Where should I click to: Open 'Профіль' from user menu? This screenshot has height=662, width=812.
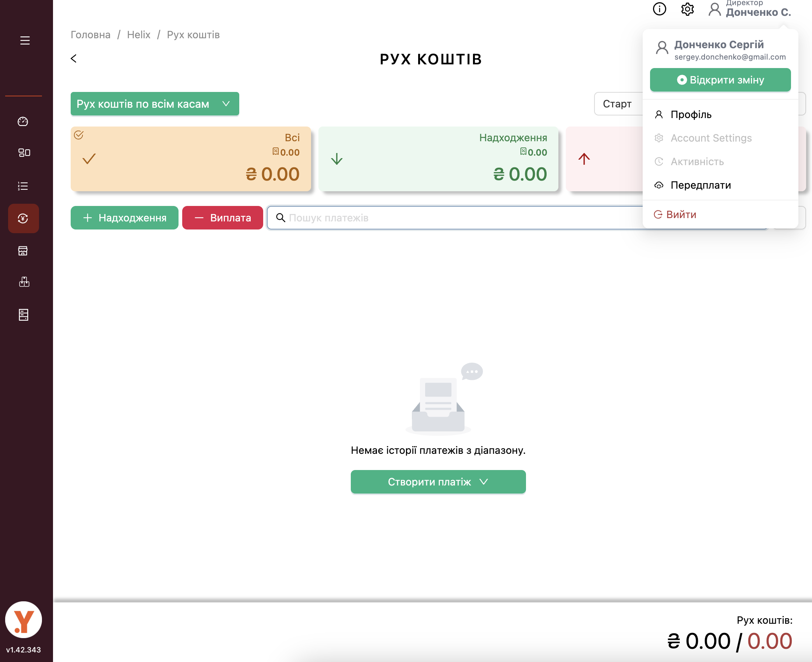[x=691, y=115]
